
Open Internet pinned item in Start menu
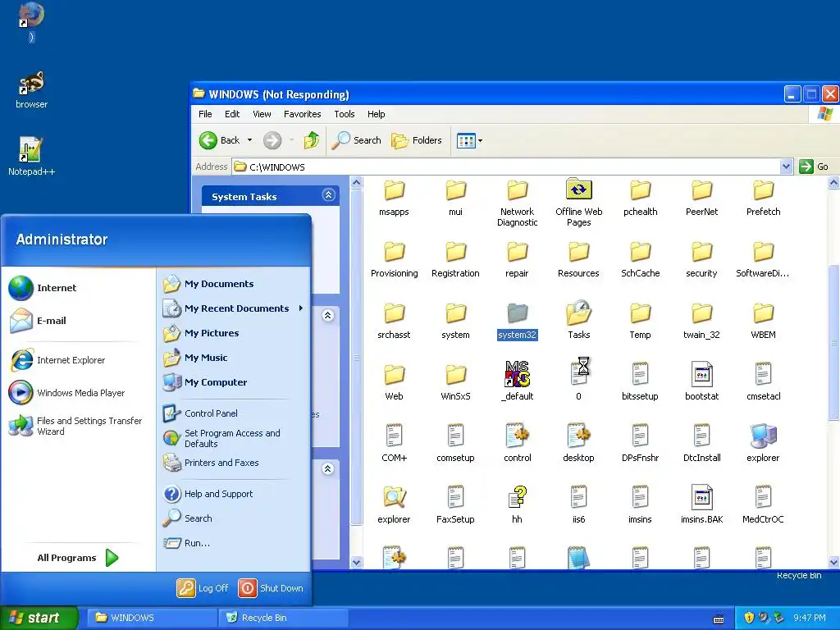(43, 288)
